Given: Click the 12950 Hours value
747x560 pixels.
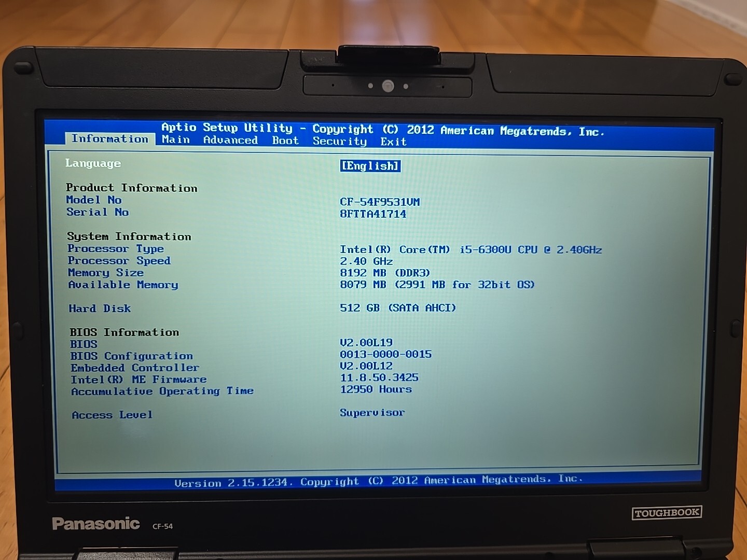Looking at the screenshot, I should click(x=376, y=389).
